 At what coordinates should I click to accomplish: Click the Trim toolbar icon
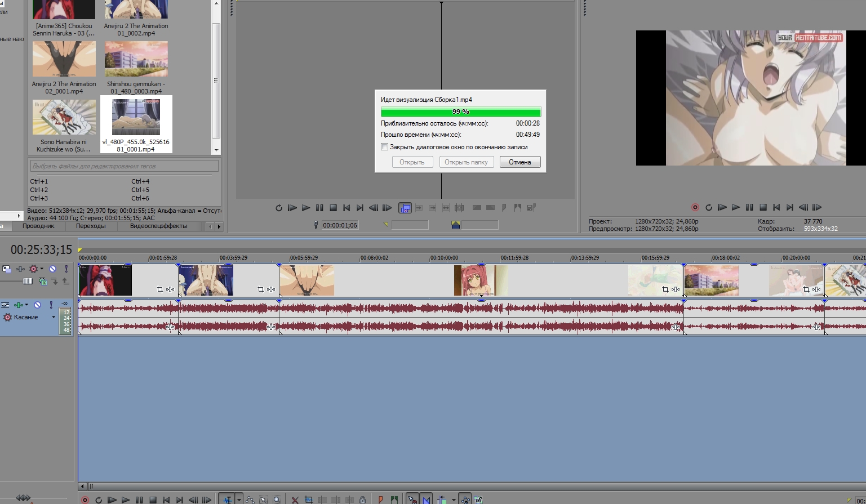coord(309,499)
